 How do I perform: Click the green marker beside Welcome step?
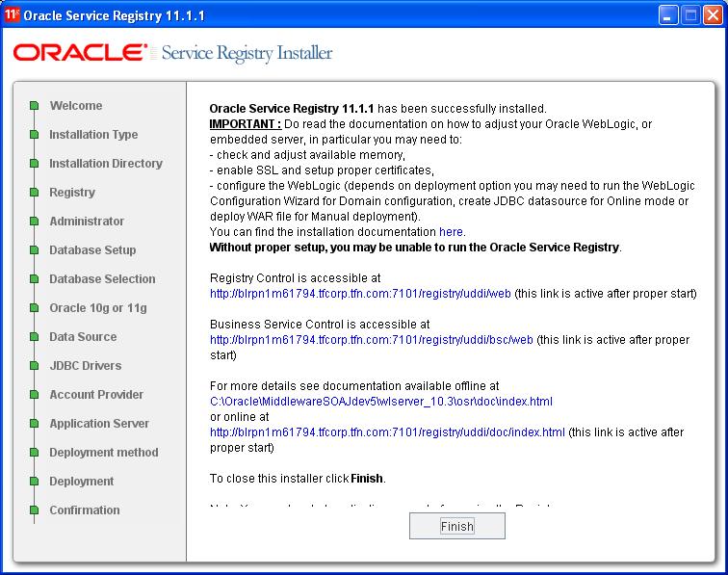[34, 105]
